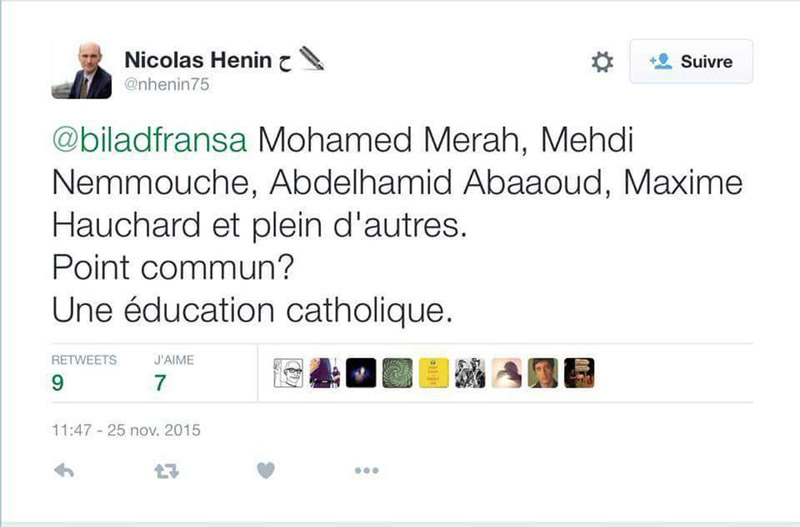
Task: Click the yellow Keep Calm avatar
Action: point(433,372)
